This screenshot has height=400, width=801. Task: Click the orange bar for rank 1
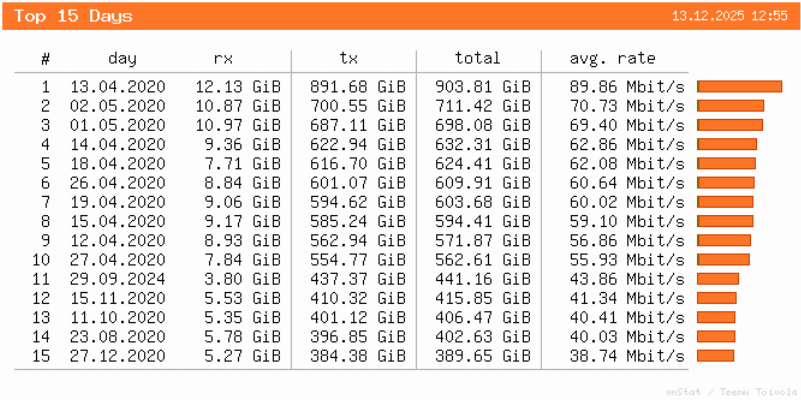(739, 87)
